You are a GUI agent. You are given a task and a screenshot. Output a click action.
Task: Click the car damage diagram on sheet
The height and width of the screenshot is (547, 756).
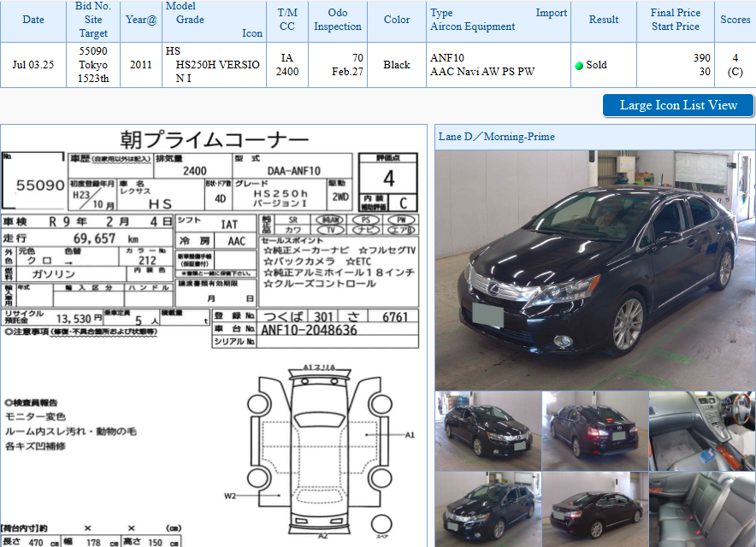(x=320, y=453)
